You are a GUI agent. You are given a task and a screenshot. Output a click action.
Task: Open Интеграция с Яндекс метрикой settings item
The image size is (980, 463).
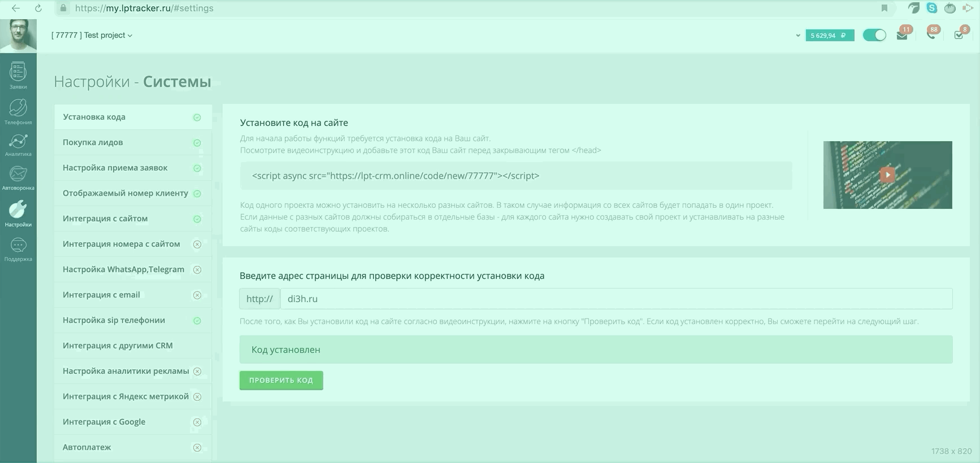point(133,396)
